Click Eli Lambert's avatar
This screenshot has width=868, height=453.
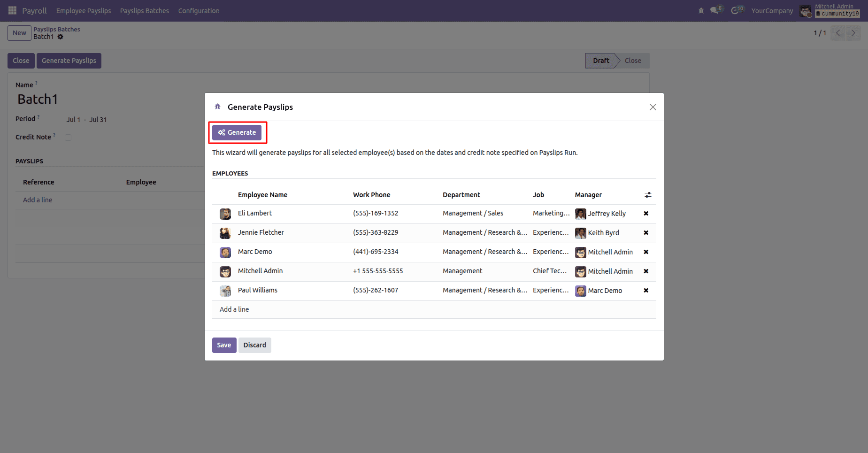225,214
